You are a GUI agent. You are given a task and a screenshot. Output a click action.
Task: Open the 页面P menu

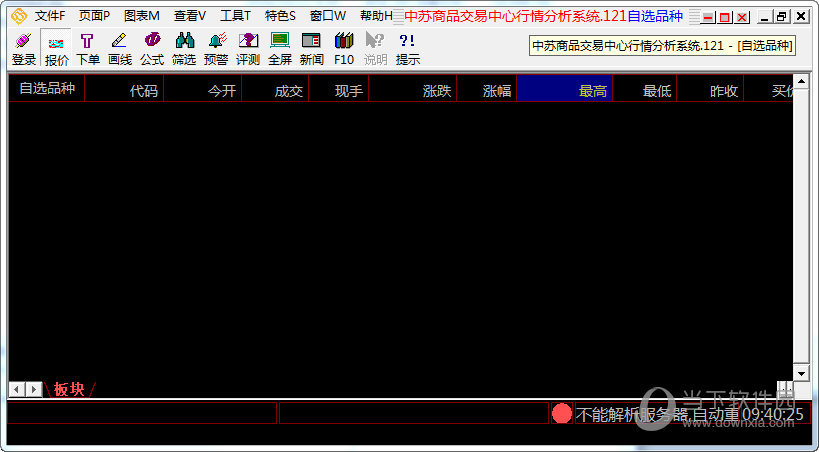coord(95,16)
